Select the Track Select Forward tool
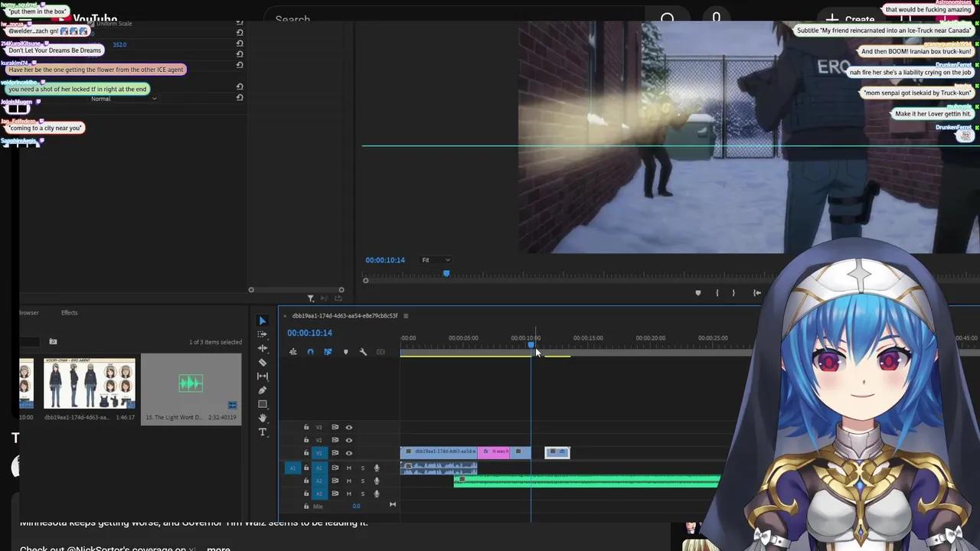 point(262,334)
